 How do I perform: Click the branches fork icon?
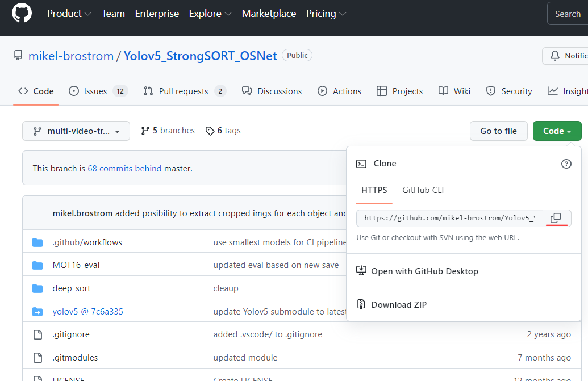coord(145,131)
